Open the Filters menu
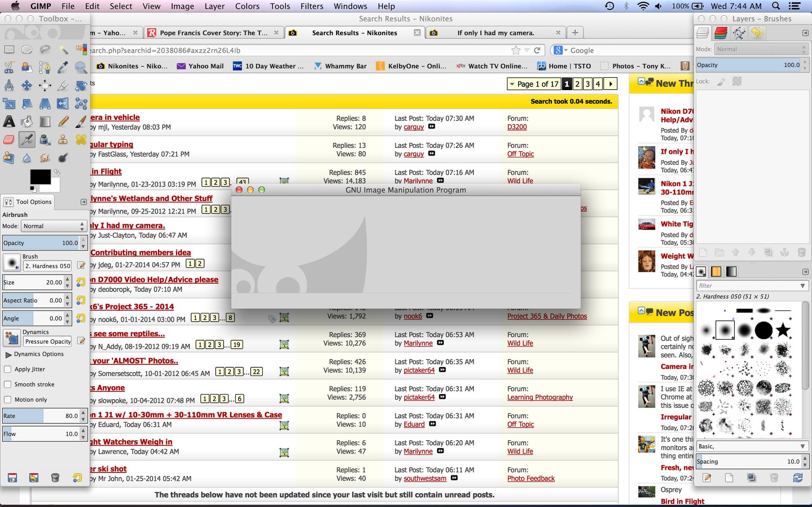Viewport: 812px width, 507px height. (x=312, y=6)
